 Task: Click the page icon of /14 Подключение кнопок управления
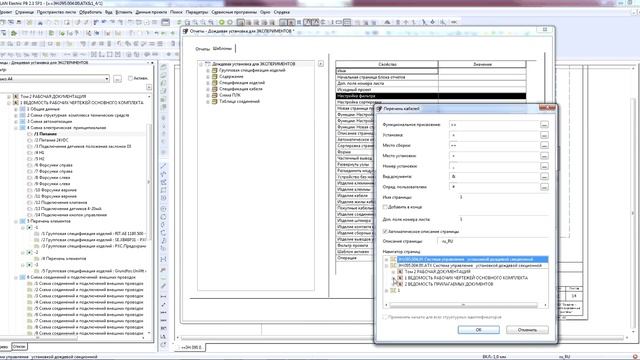coord(30,215)
